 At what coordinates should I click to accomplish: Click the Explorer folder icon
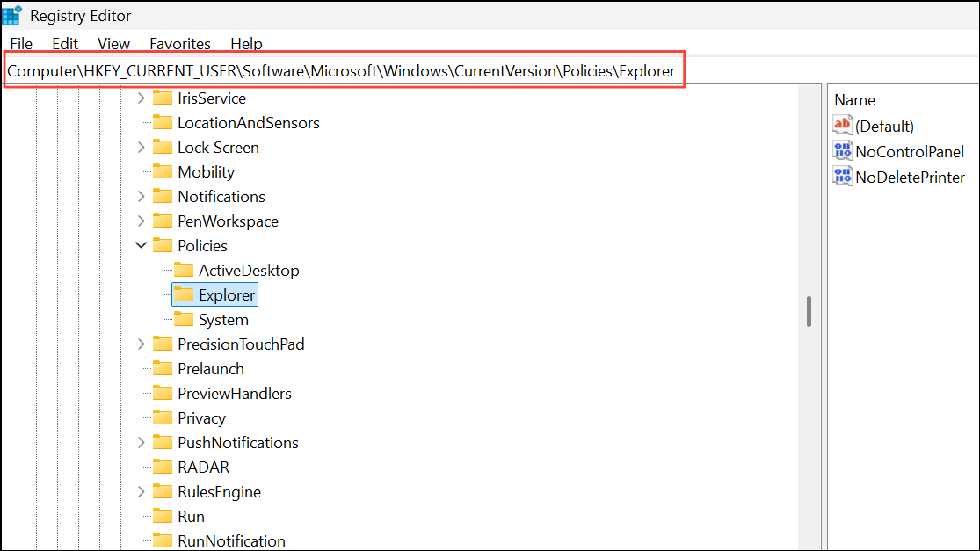pyautogui.click(x=184, y=295)
